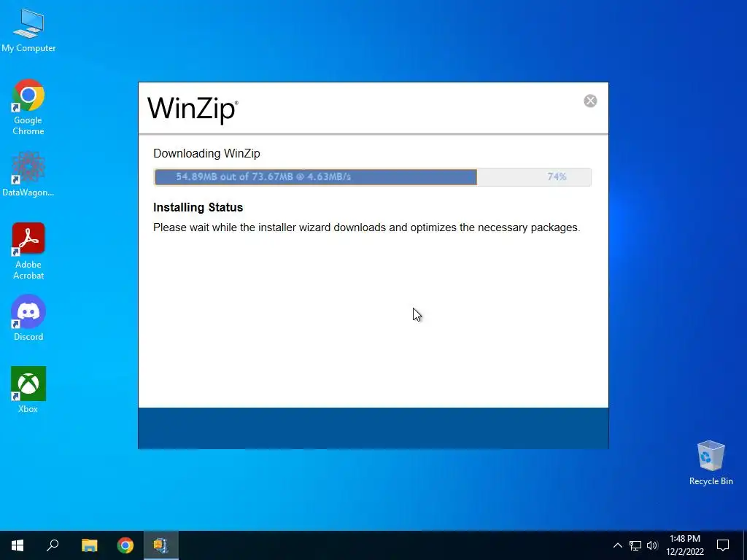Open the clock showing 1:48 PM
747x560 pixels.
[x=685, y=545]
